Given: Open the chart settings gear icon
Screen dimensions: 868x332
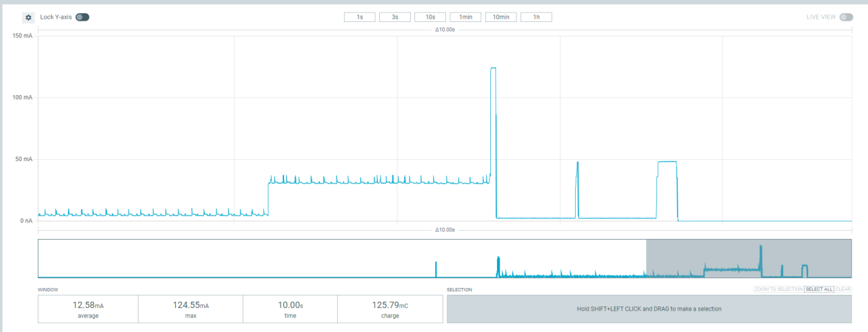Looking at the screenshot, I should tap(28, 17).
